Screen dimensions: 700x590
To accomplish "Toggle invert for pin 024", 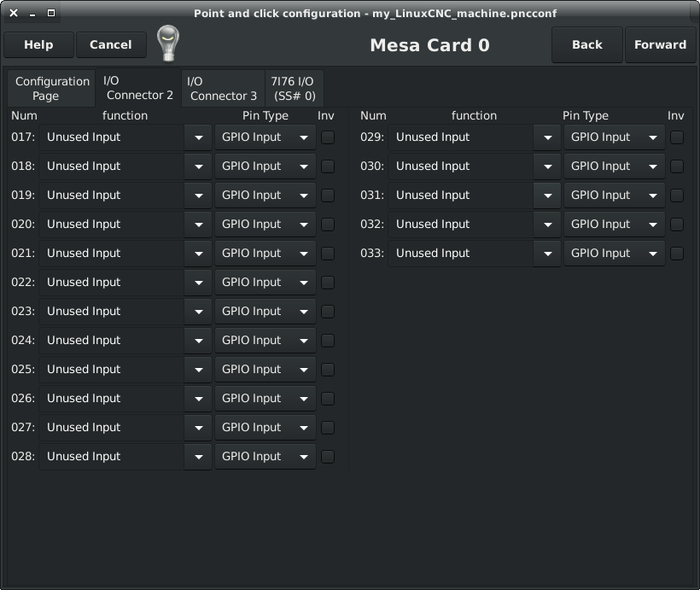I will pyautogui.click(x=328, y=341).
